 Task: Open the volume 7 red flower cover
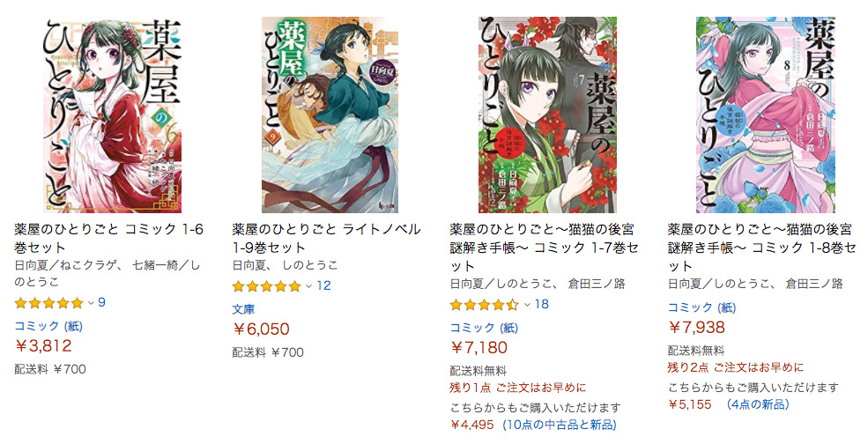[547, 115]
